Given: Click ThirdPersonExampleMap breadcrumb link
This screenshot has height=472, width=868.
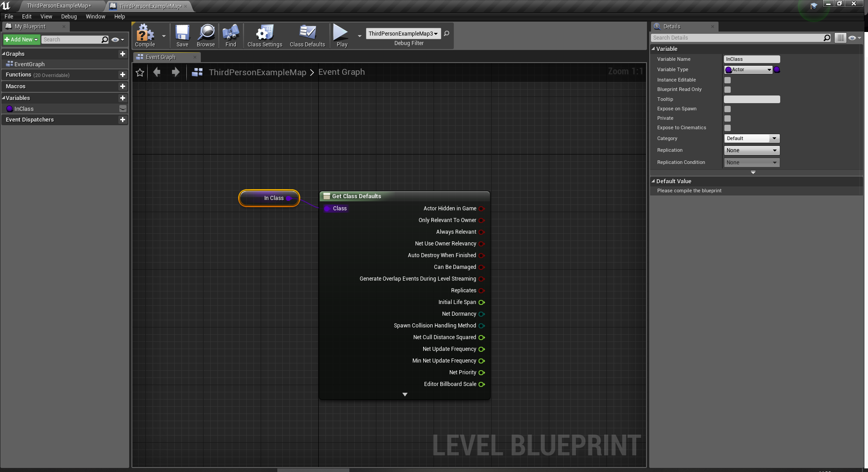Looking at the screenshot, I should 258,72.
